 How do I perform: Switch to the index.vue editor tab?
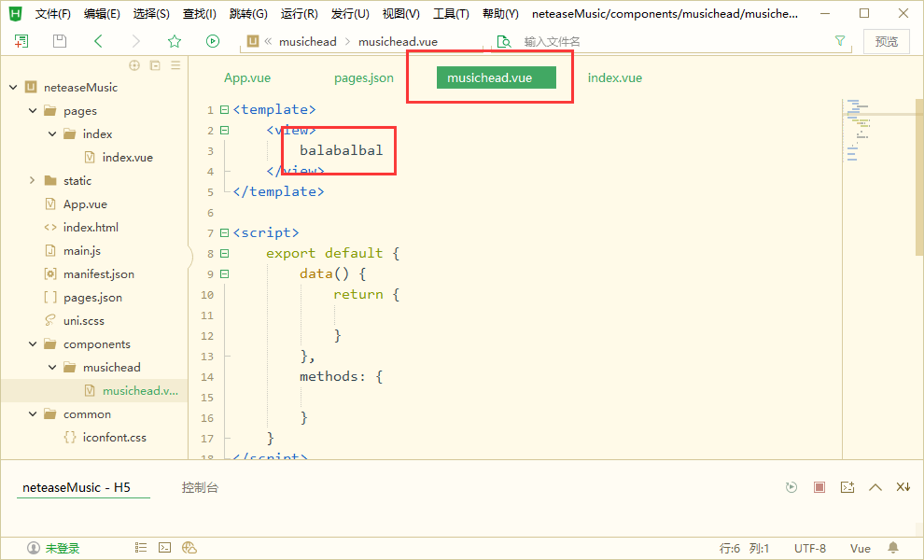(x=615, y=78)
